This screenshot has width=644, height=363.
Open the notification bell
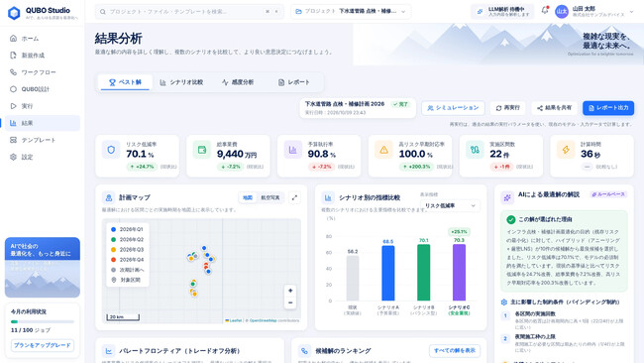[545, 11]
